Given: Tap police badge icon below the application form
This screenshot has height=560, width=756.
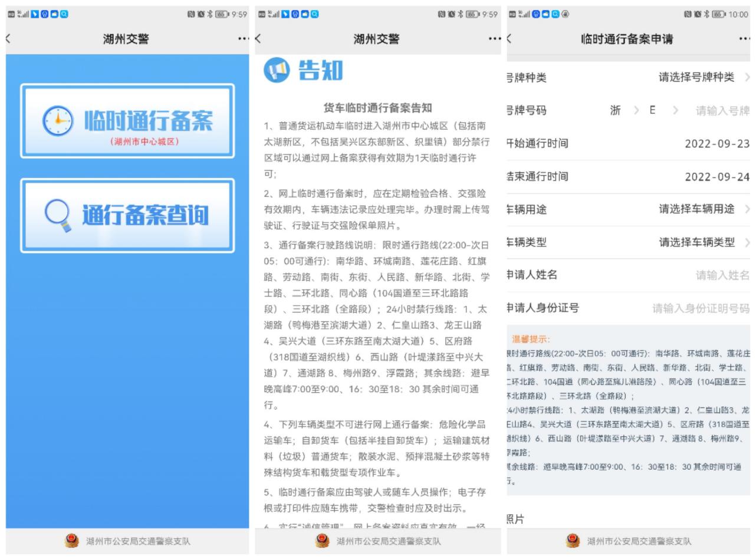Looking at the screenshot, I should [572, 541].
